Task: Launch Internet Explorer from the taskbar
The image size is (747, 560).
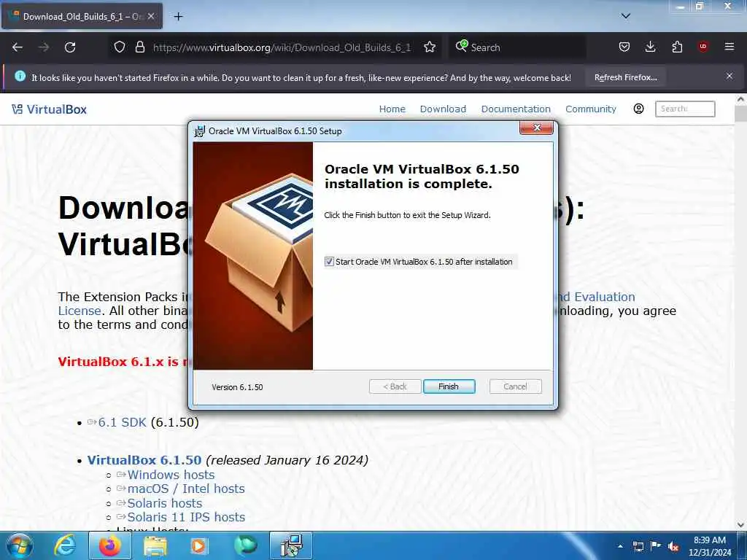Action: pyautogui.click(x=65, y=545)
